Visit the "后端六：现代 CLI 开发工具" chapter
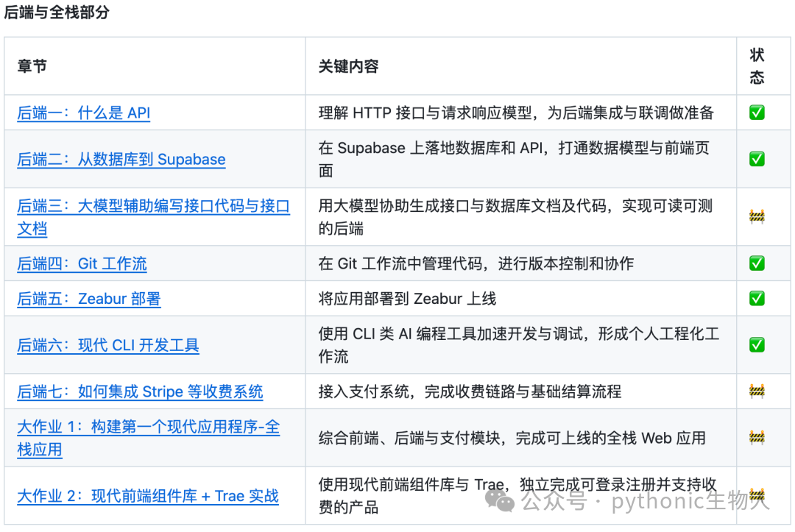Image resolution: width=795 pixels, height=532 pixels. [x=108, y=345]
